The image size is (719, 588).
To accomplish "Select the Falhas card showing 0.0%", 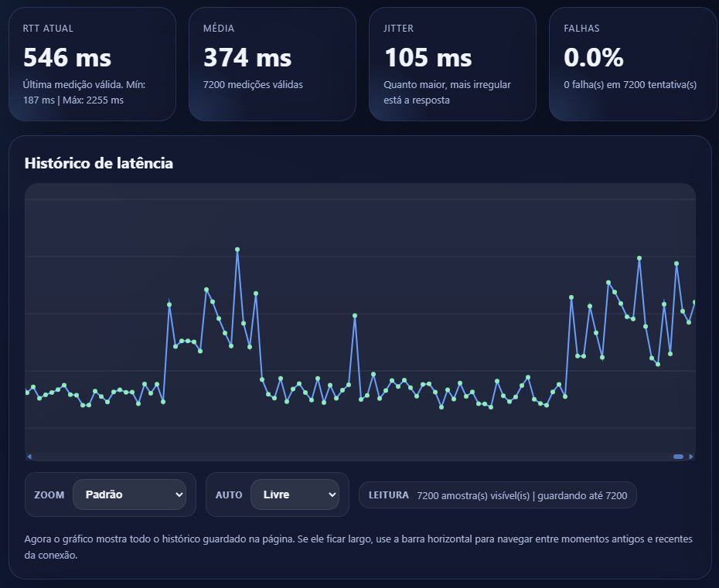I will [x=632, y=64].
